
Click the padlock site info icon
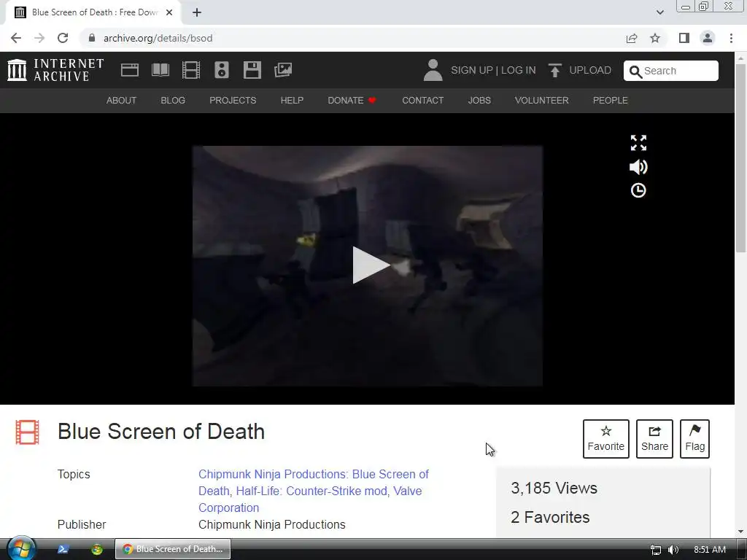[92, 38]
